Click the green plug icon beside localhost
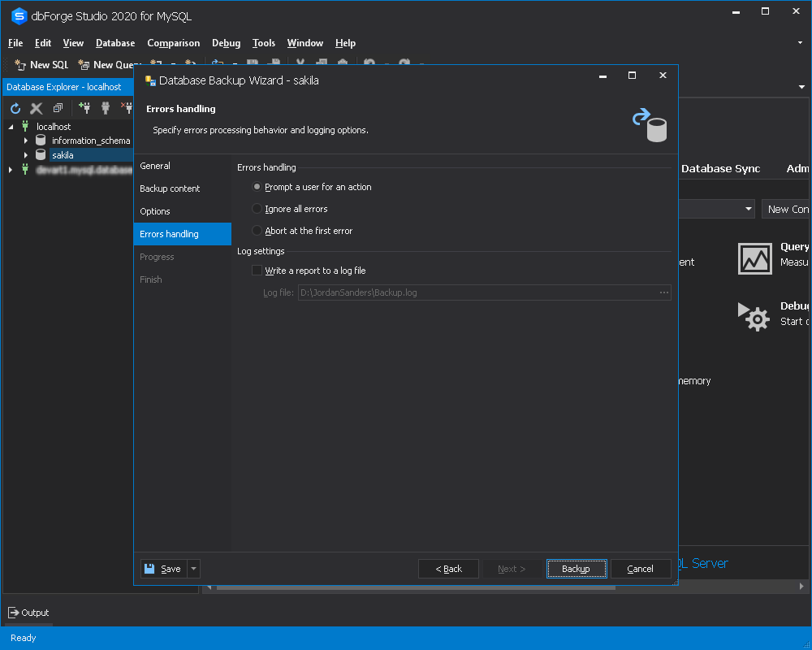 click(x=25, y=126)
